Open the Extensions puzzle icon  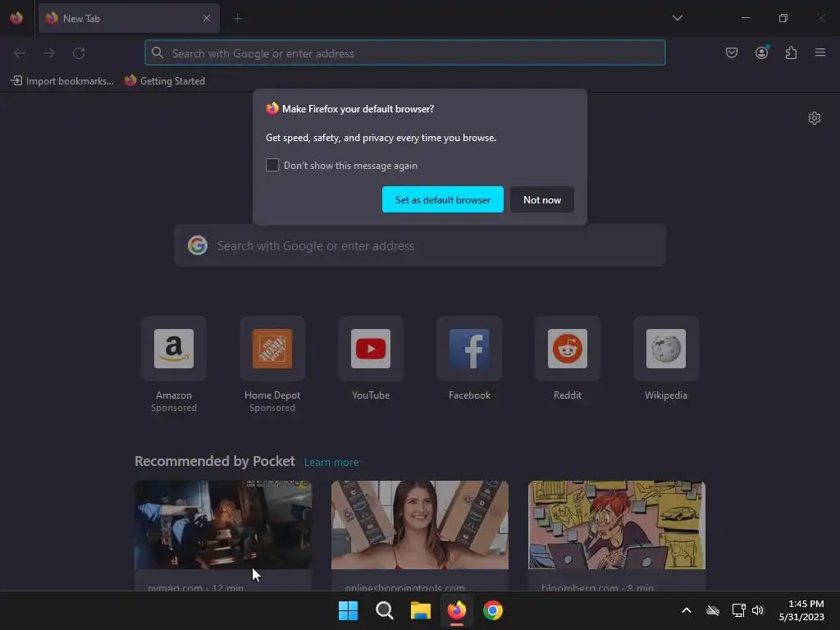pos(791,52)
